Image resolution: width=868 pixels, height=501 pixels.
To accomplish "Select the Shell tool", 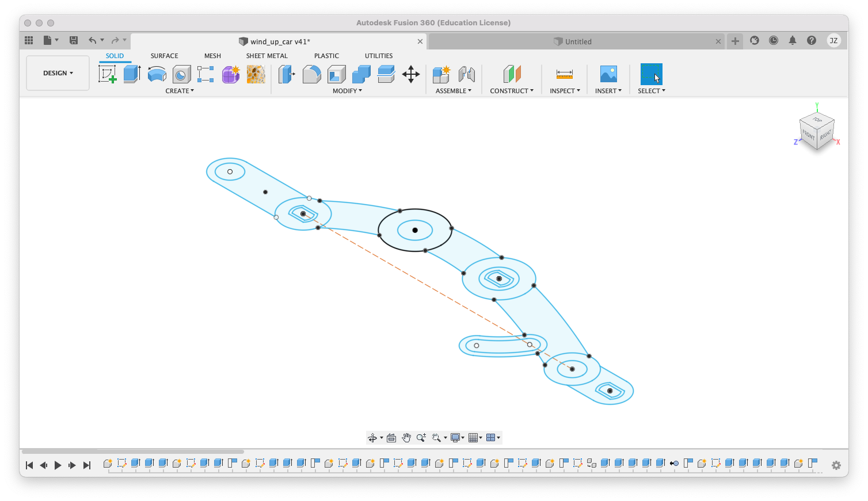I will [x=337, y=74].
